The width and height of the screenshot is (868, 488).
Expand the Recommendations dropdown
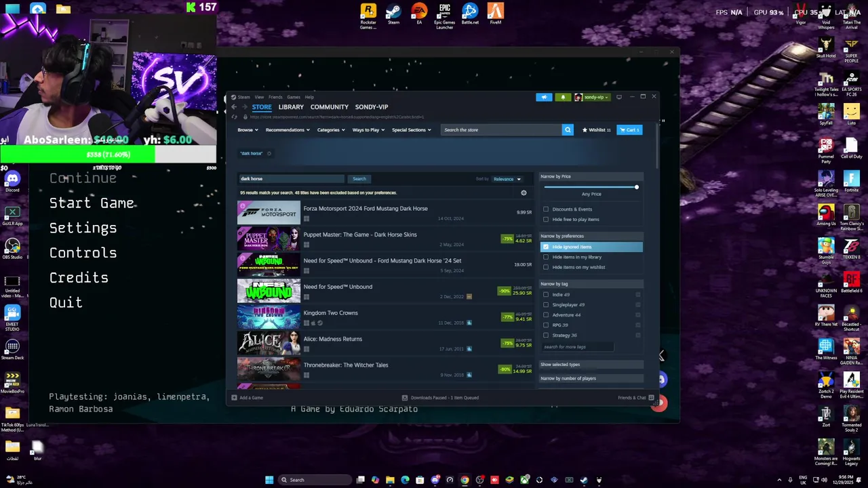(x=288, y=130)
